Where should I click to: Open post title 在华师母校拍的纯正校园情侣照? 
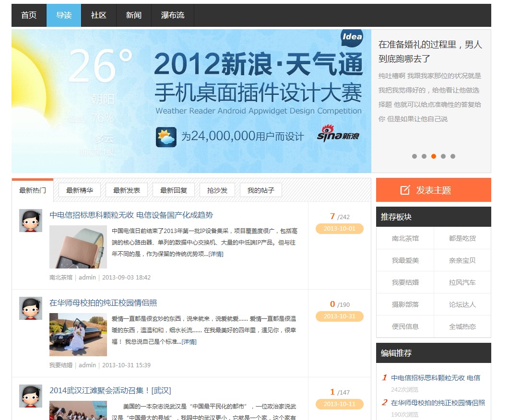pyautogui.click(x=103, y=303)
